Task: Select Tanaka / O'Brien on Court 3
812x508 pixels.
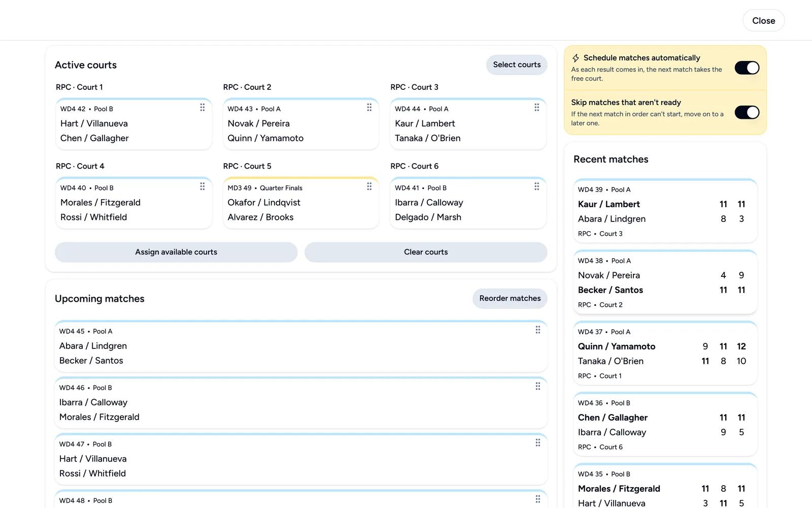Action: [x=428, y=138]
